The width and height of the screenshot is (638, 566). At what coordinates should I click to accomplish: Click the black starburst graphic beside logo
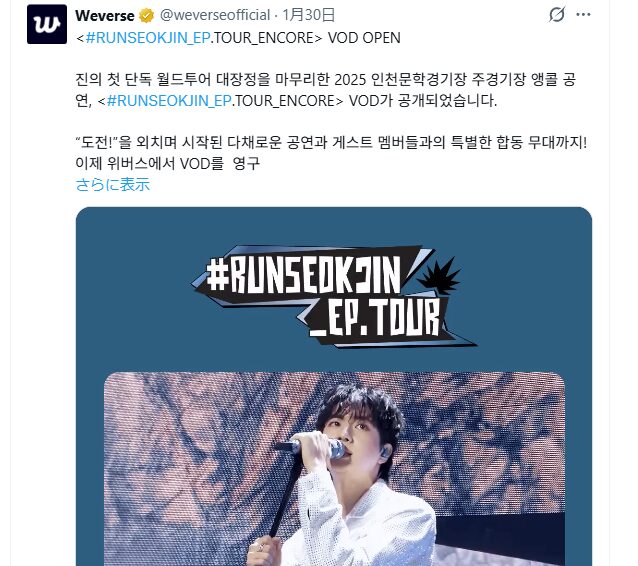tap(439, 276)
